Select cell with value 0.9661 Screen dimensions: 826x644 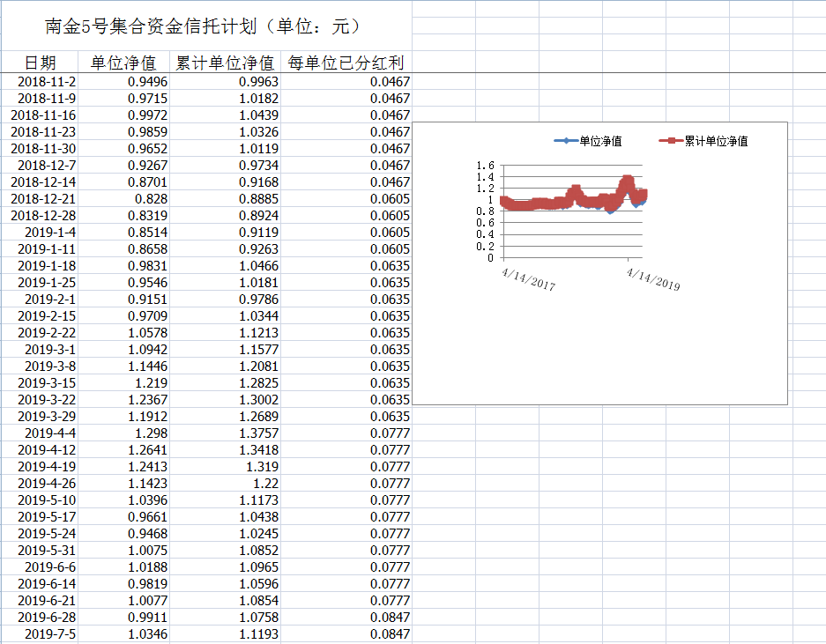123,517
